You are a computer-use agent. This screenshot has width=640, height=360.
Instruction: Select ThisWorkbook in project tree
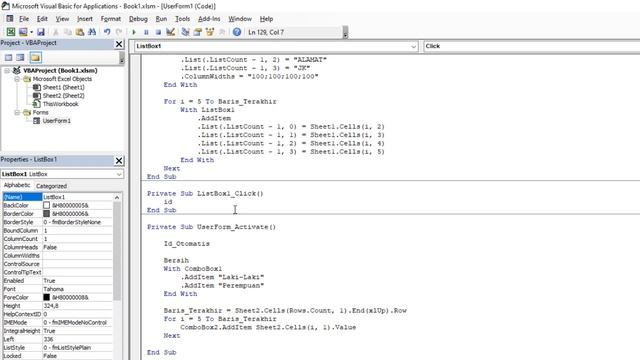(x=60, y=104)
